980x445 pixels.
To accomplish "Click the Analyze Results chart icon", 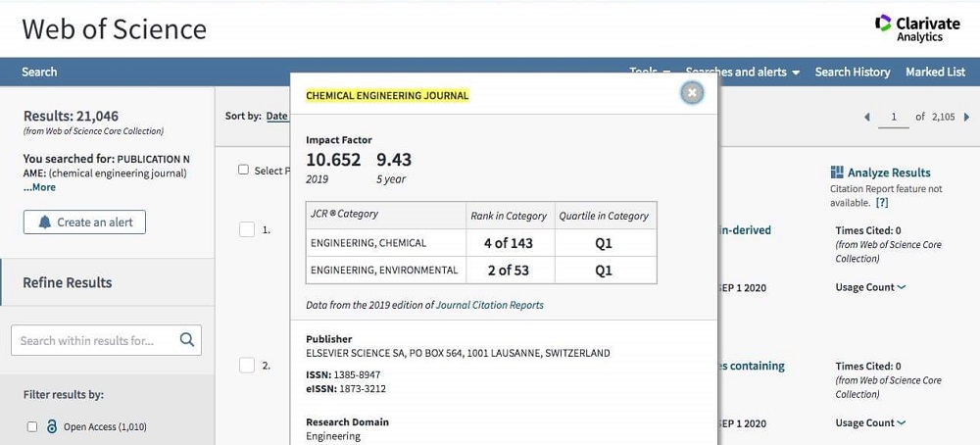I will (836, 173).
